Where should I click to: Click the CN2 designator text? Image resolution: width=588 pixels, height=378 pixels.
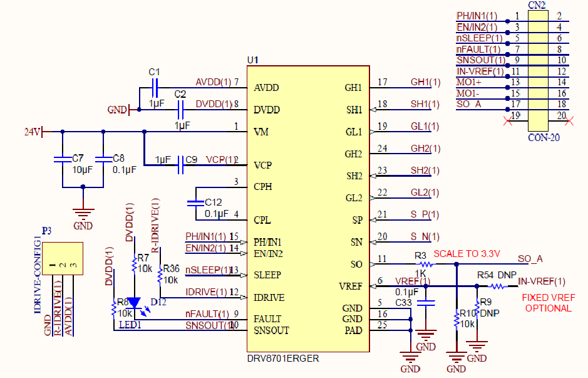coord(537,5)
